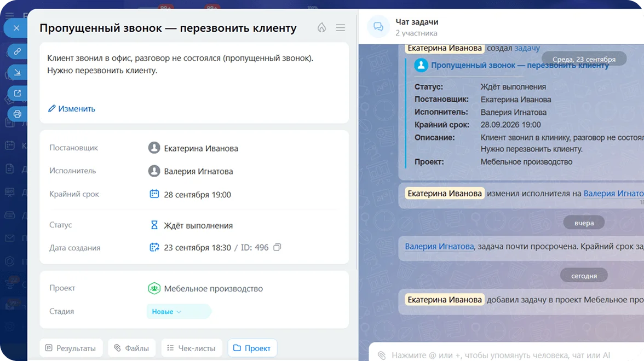Click the creation date calendar icon
The height and width of the screenshot is (361, 644).
point(154,247)
